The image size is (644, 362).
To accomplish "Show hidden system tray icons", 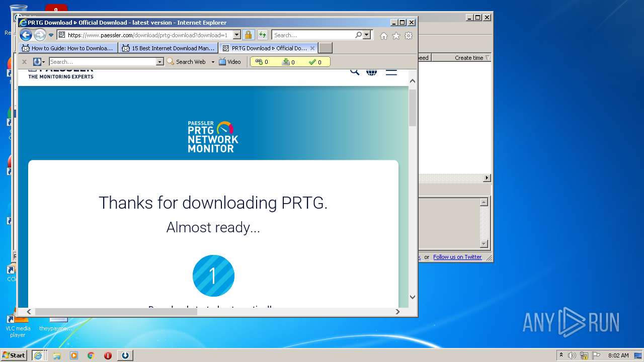I will pos(561,355).
